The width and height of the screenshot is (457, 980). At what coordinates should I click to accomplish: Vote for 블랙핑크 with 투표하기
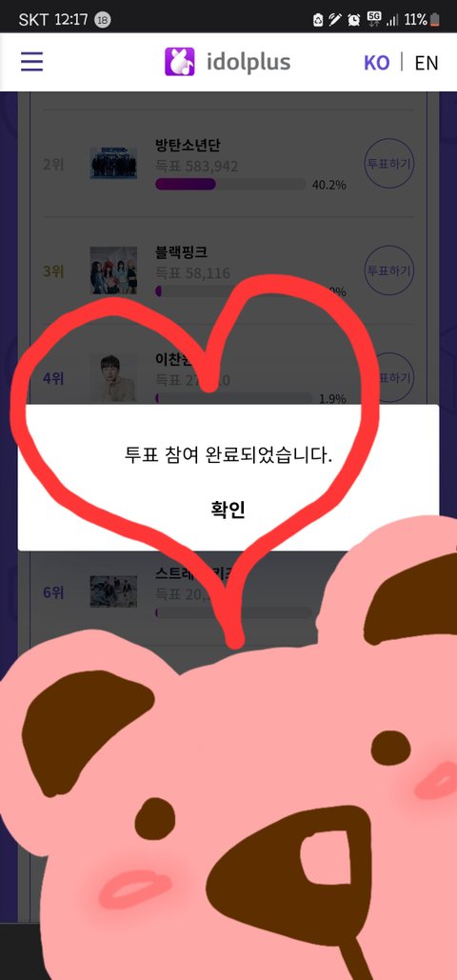[388, 270]
